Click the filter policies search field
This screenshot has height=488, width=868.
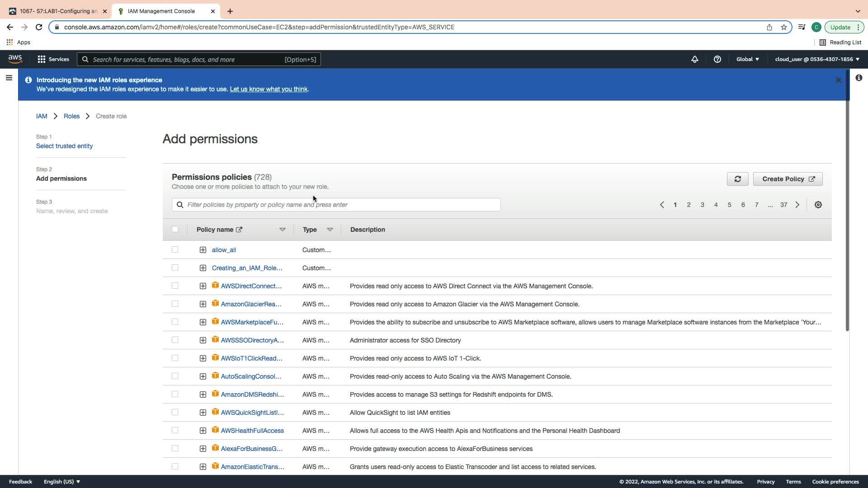pos(336,205)
